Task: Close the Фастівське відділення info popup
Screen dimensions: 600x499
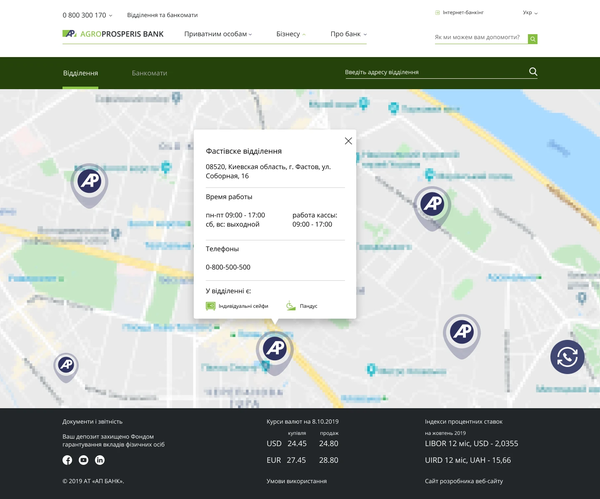Action: coord(348,141)
